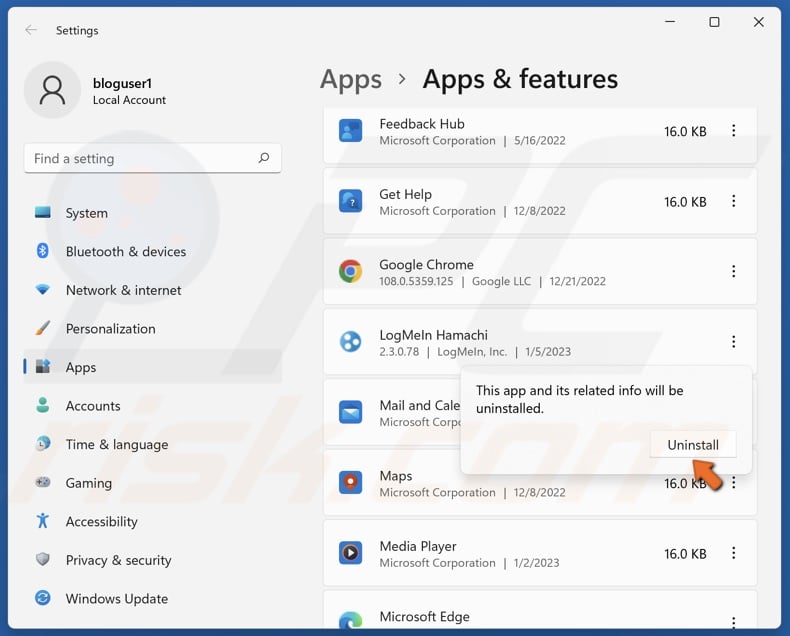The height and width of the screenshot is (636, 790).
Task: Open more options for Feedback Hub
Action: (733, 131)
